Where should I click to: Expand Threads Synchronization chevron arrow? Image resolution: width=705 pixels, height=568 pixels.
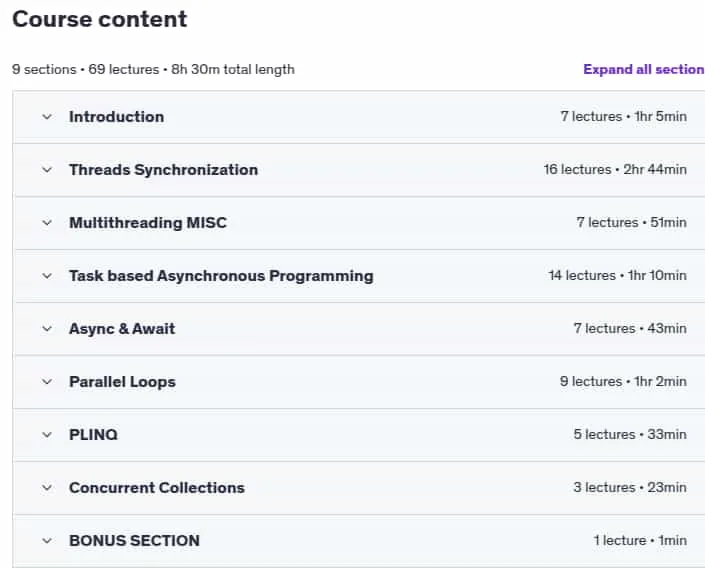point(47,170)
